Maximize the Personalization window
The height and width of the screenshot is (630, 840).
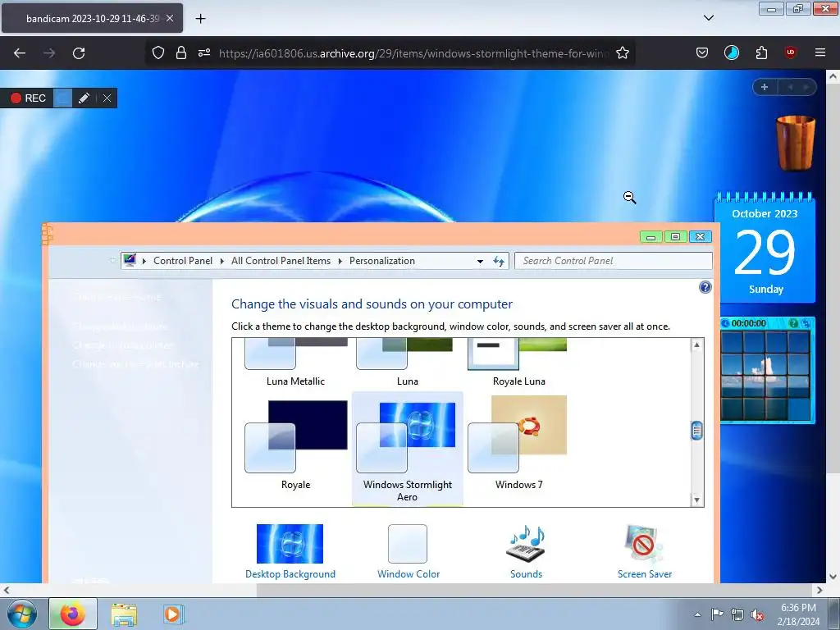coord(675,237)
